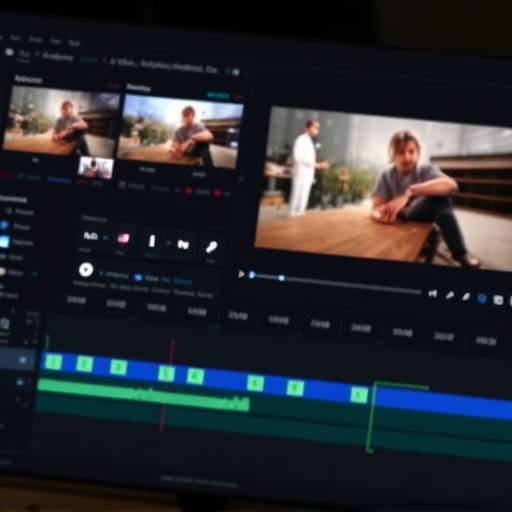Screen dimensions: 512x512
Task: Click the last green marker before the green bracket
Action: pos(359,395)
